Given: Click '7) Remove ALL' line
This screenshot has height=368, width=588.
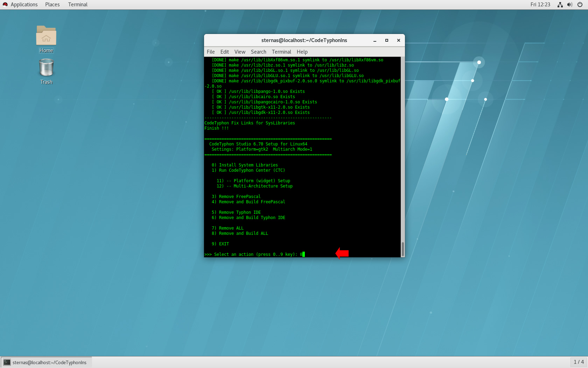Looking at the screenshot, I should [x=227, y=228].
